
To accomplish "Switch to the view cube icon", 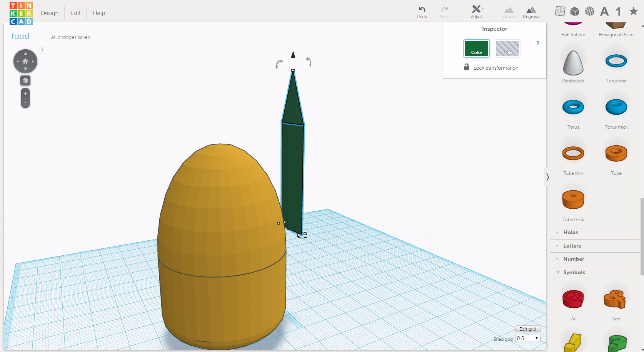I will pos(25,80).
